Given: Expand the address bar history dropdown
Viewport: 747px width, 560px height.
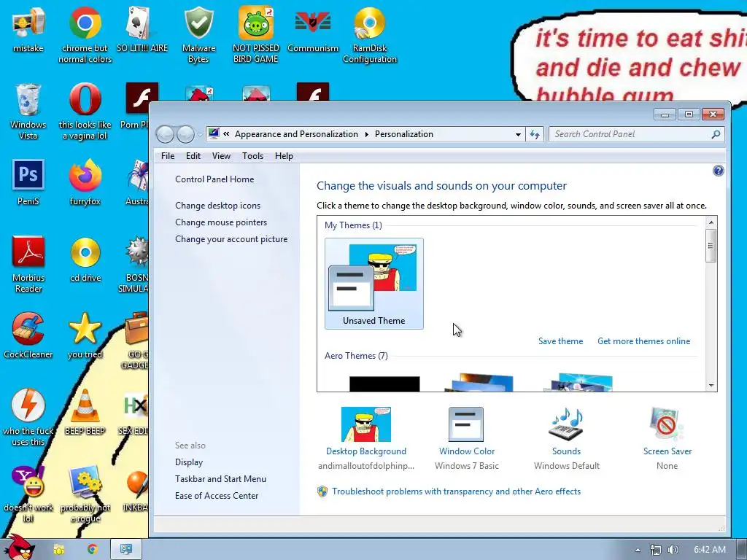Looking at the screenshot, I should (x=518, y=135).
